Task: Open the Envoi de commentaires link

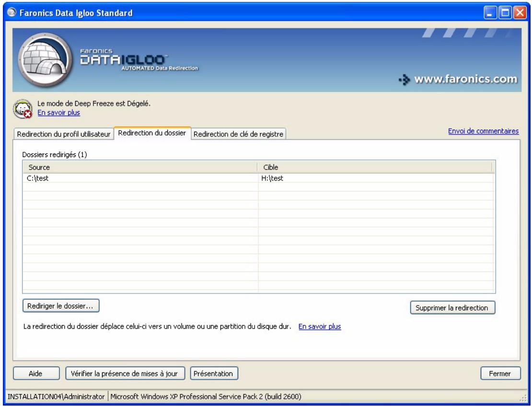Action: [483, 131]
